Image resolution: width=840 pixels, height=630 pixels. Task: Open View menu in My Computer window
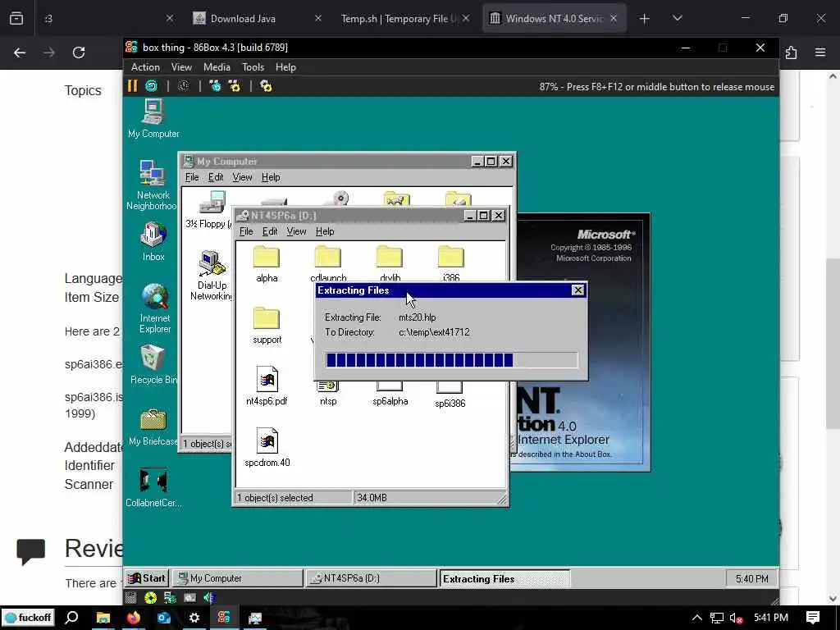tap(242, 177)
